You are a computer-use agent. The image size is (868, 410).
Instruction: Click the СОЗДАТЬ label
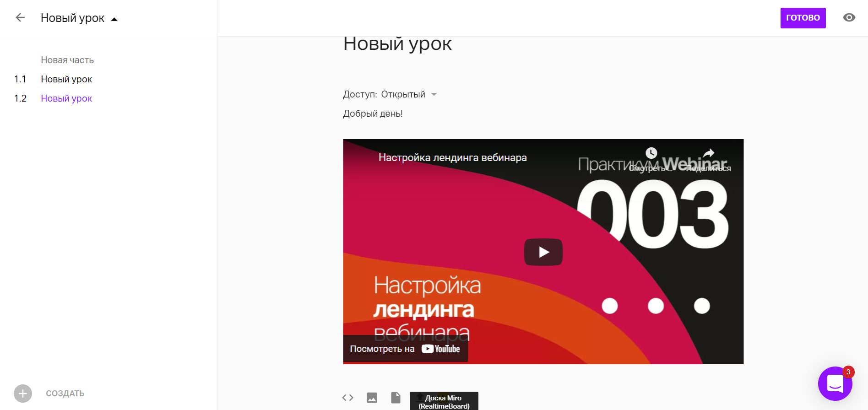pyautogui.click(x=65, y=394)
